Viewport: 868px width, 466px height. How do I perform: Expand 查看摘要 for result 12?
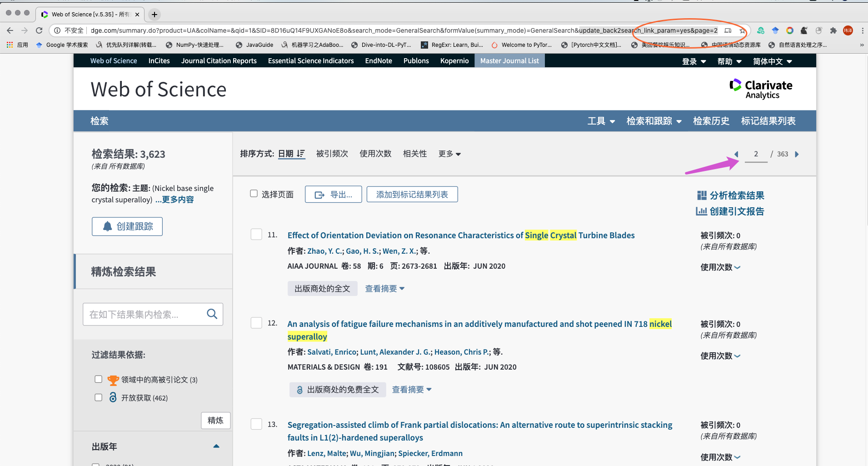(411, 390)
